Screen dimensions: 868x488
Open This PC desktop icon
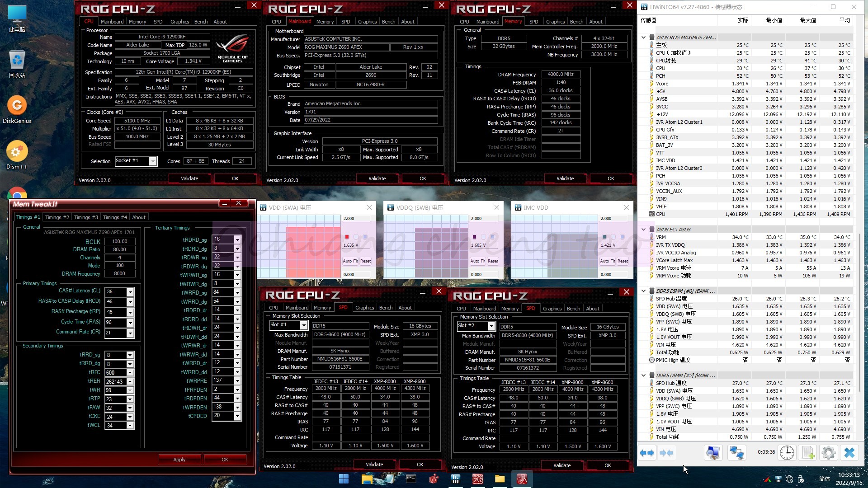click(x=17, y=19)
